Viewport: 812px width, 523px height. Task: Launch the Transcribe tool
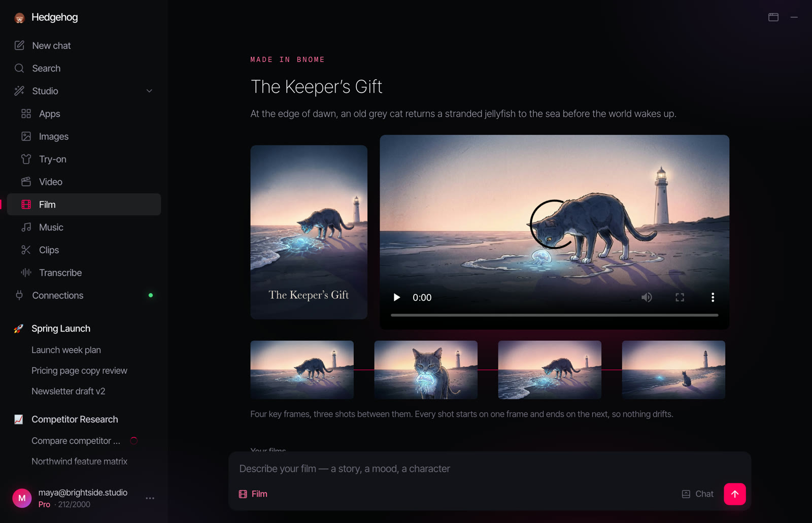84,273
